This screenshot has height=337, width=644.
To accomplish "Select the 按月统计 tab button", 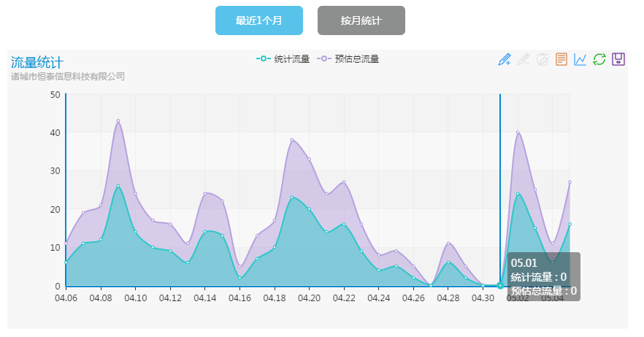I will [x=361, y=20].
